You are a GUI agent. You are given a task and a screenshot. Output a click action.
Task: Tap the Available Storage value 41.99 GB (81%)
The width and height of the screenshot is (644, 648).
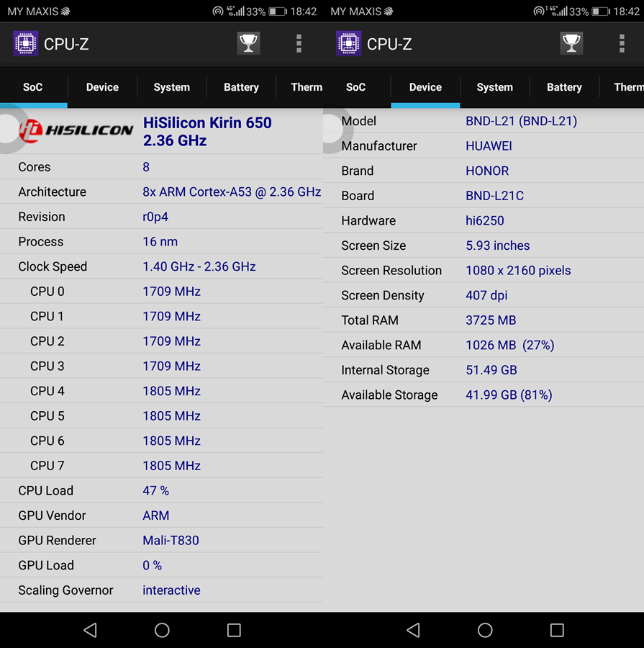click(x=509, y=395)
